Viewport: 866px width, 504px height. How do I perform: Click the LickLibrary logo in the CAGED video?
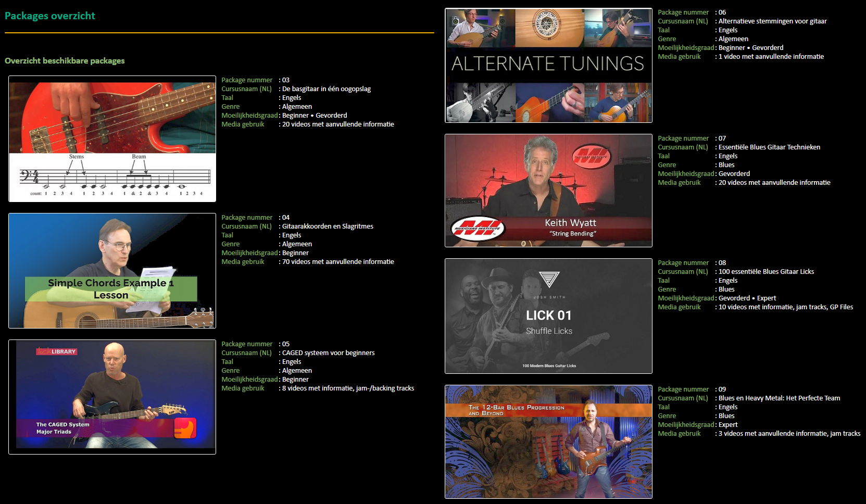56,351
